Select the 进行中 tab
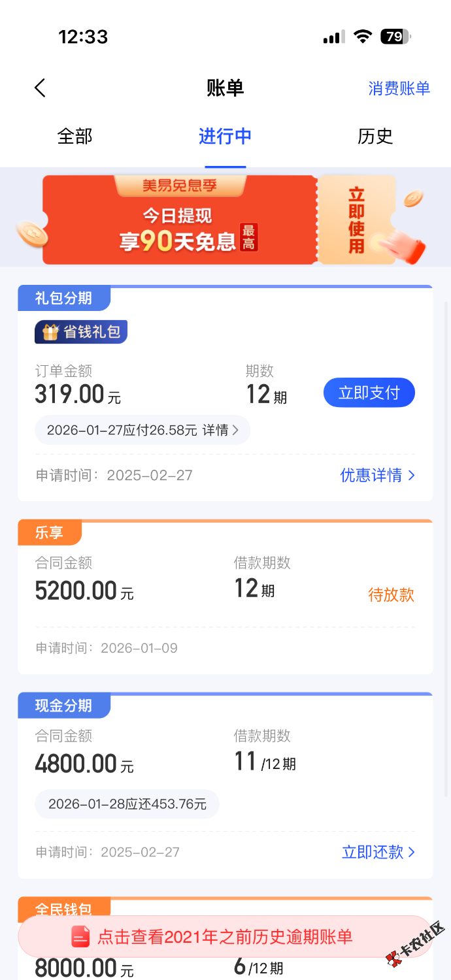 pos(225,136)
